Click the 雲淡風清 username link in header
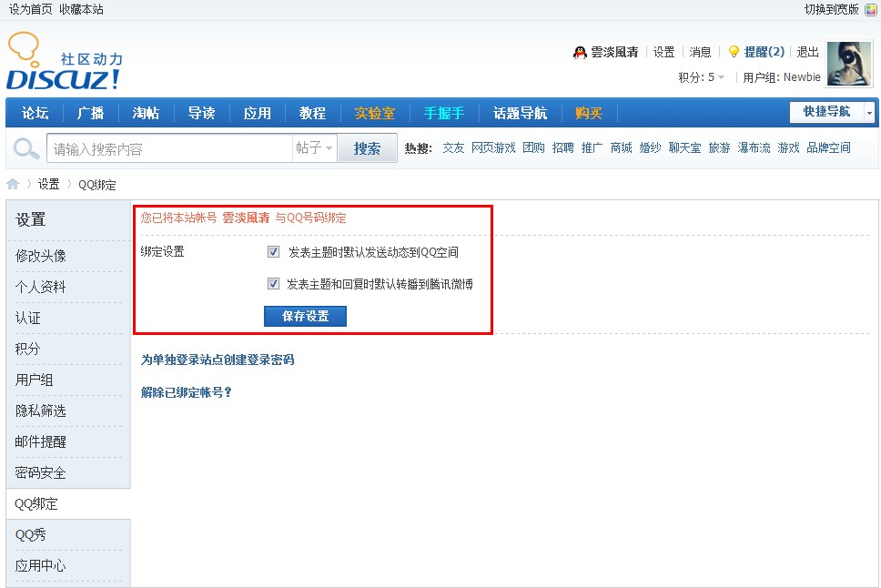The height and width of the screenshot is (588, 881). (614, 52)
